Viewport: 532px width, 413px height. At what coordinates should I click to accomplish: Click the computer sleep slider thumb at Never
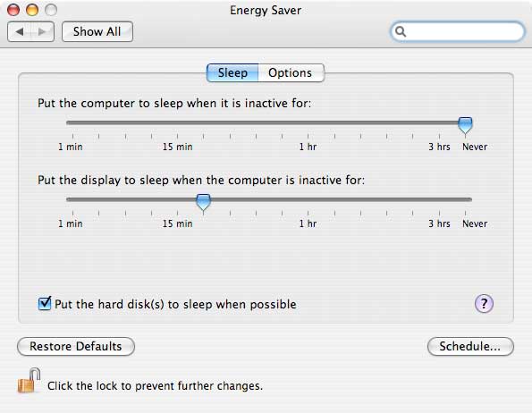coord(465,125)
